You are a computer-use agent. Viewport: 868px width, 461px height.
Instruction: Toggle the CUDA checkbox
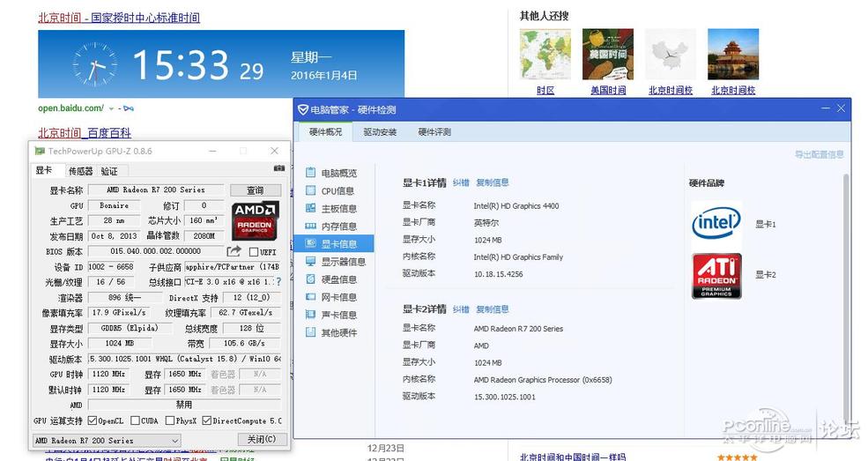pos(135,420)
